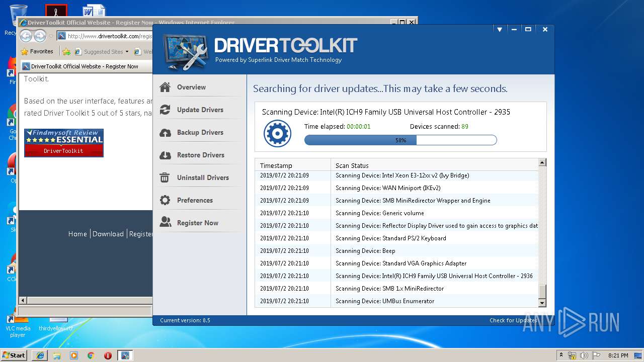Select the Intel Xeon E3-12xx v2 row
This screenshot has width=644, height=362.
[396, 175]
